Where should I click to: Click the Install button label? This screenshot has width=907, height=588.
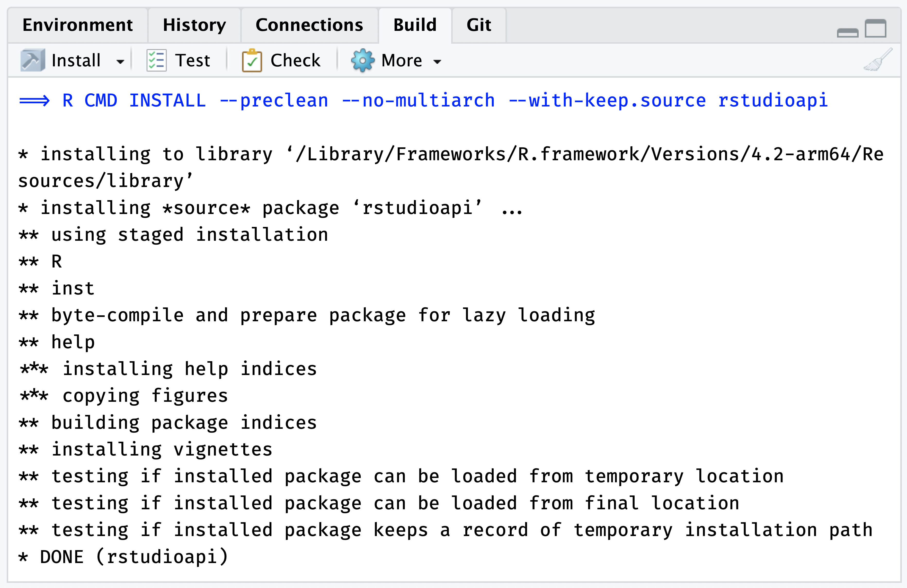tap(76, 61)
